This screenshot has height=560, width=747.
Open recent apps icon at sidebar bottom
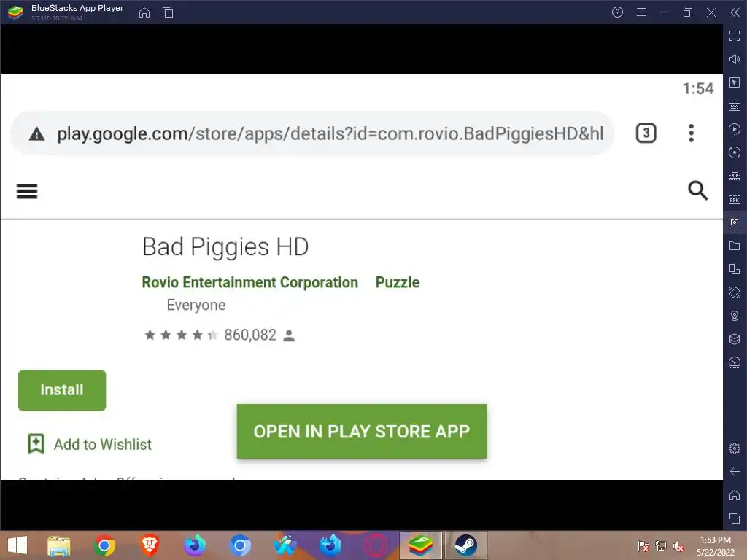735,518
